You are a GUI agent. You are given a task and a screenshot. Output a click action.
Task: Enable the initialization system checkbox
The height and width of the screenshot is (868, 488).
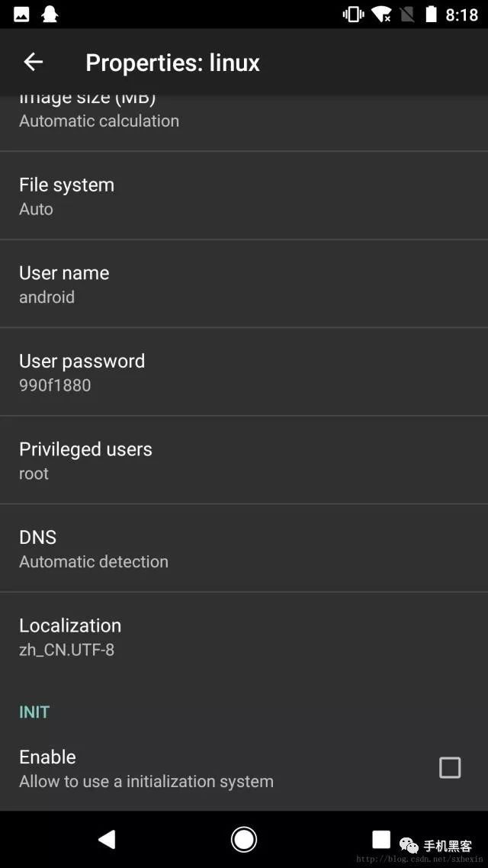450,768
